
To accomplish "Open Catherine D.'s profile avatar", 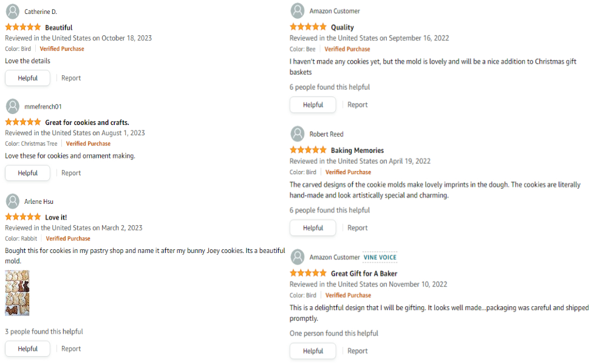I will pos(12,12).
